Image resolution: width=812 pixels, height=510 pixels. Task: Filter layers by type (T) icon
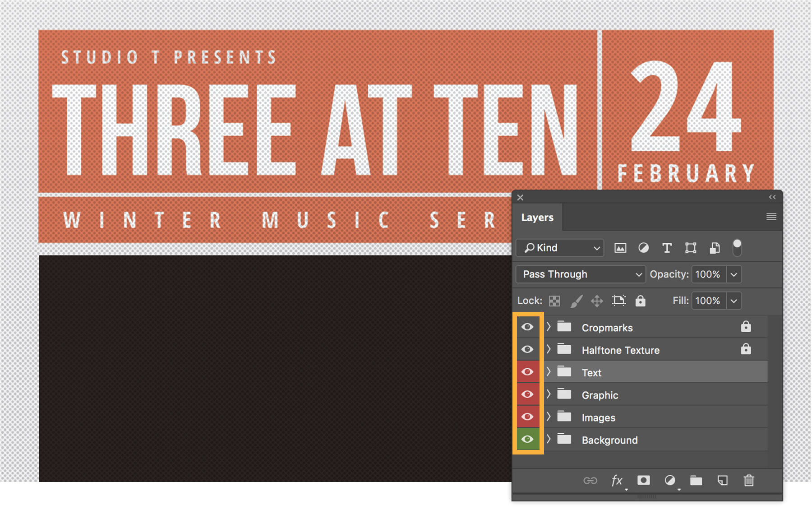click(667, 248)
